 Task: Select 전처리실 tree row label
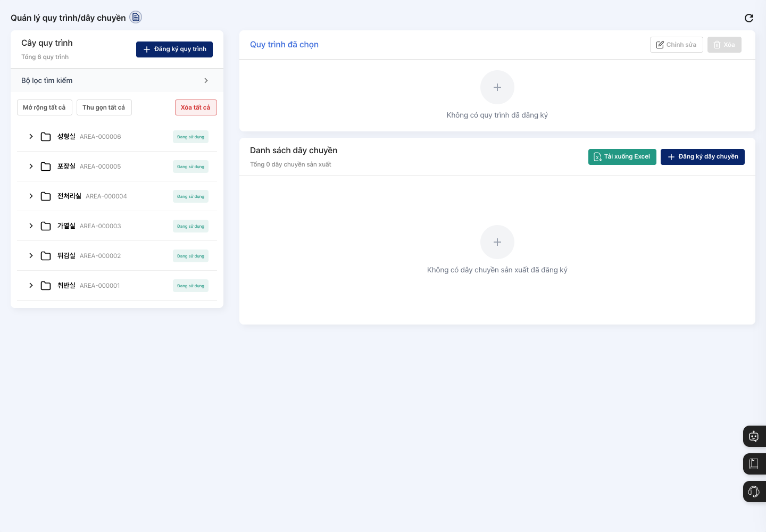coord(69,196)
